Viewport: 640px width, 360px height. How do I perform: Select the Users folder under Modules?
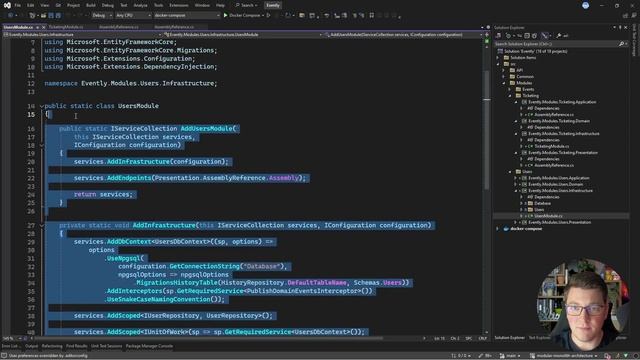[x=527, y=171]
